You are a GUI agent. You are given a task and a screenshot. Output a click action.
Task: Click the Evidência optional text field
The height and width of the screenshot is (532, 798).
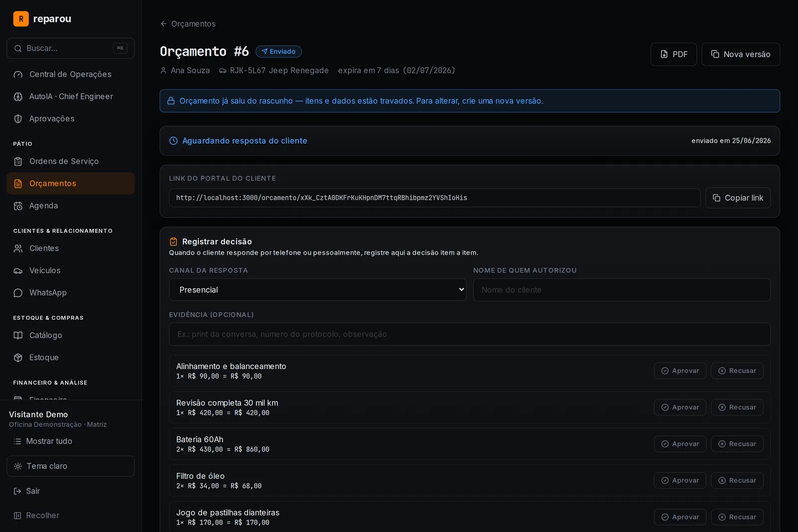pyautogui.click(x=470, y=334)
